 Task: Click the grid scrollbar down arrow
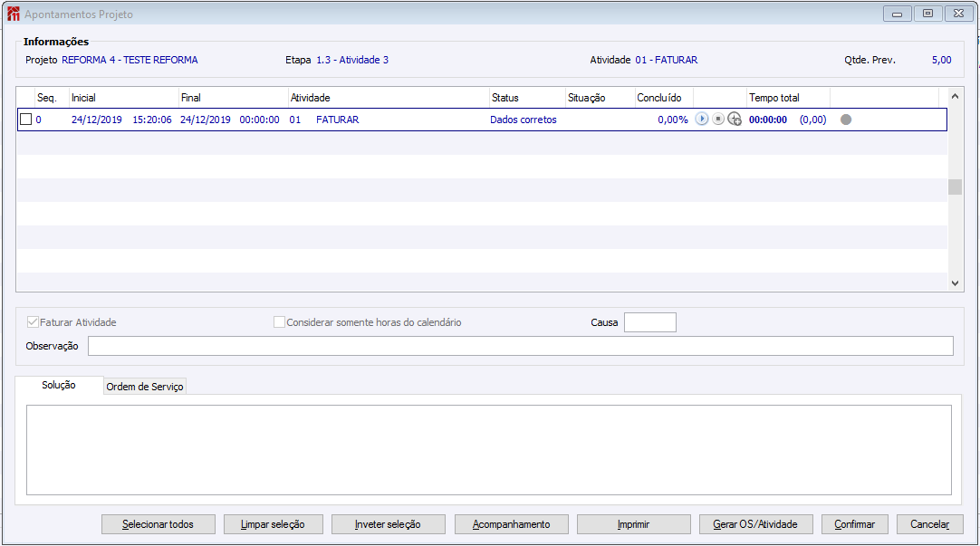955,283
